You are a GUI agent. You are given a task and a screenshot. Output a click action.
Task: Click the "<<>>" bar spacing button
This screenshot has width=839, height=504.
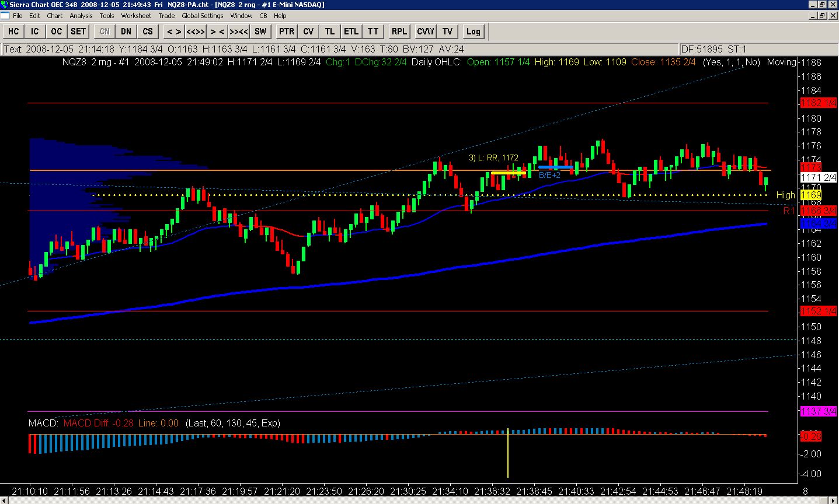195,32
